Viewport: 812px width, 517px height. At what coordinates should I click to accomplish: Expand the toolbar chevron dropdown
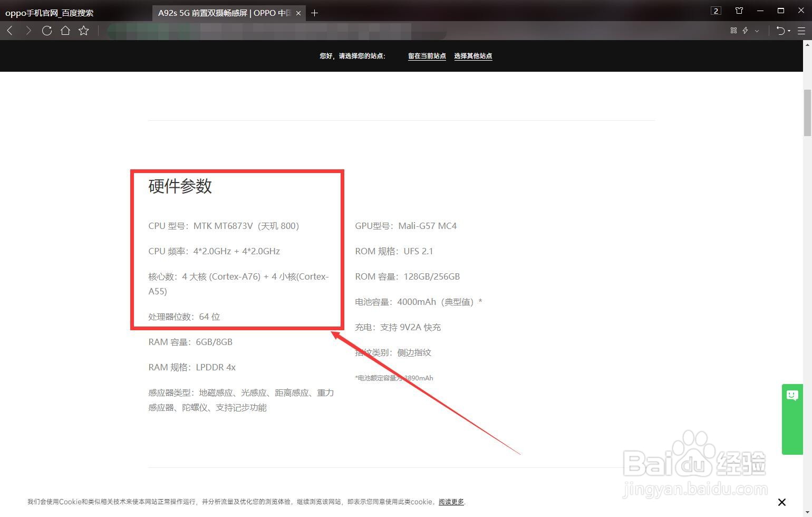click(x=757, y=31)
